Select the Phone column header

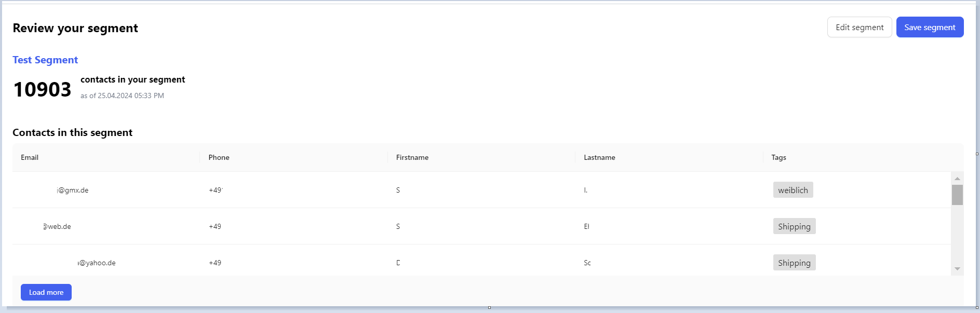coord(219,157)
